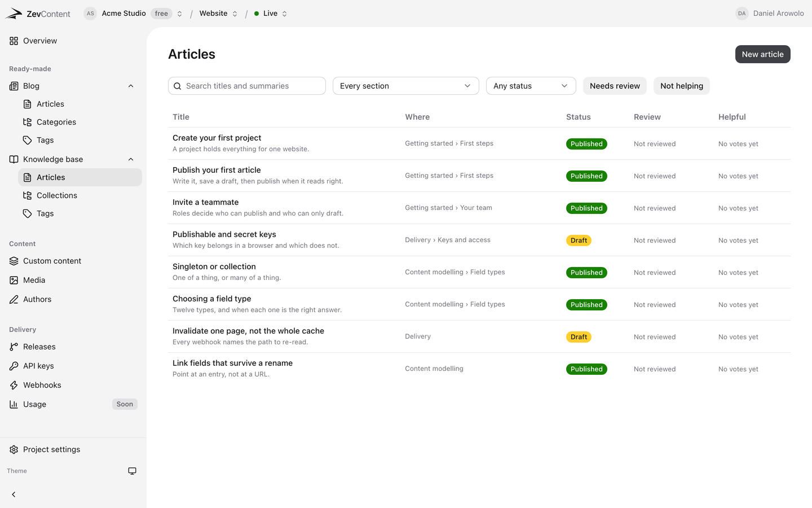Click the Blog Tags icon
812x508 pixels.
click(x=27, y=140)
